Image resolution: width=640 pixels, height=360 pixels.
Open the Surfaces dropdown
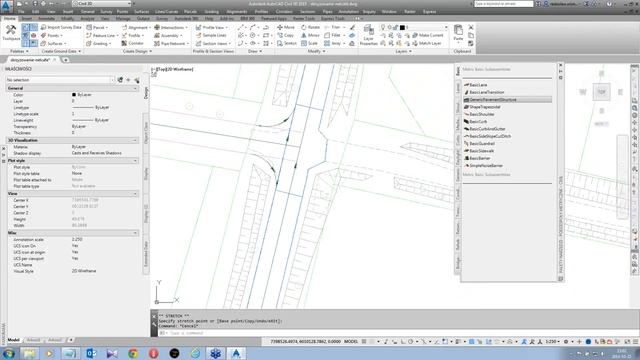point(53,43)
